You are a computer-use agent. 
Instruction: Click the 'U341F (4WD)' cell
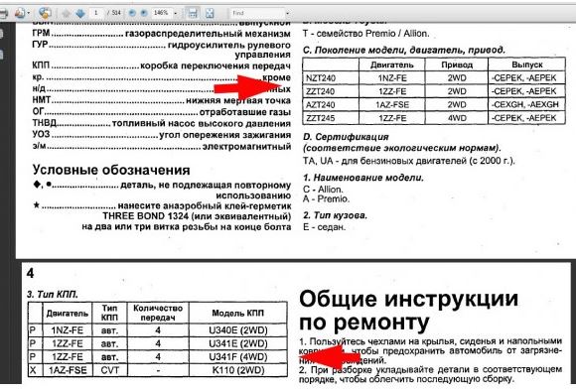coord(238,357)
